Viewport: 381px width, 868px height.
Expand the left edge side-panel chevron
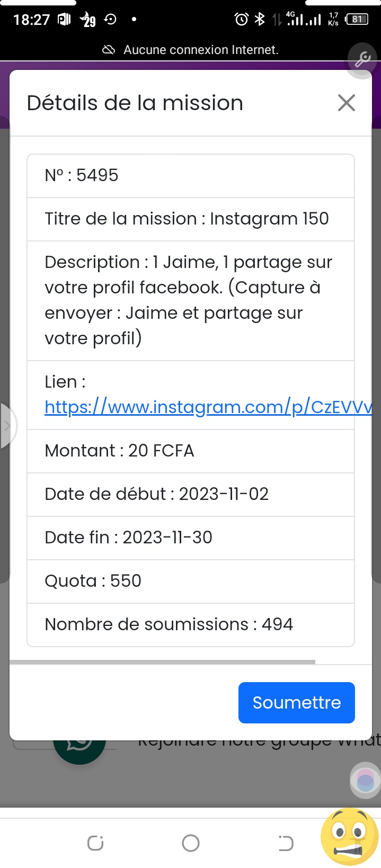7,426
